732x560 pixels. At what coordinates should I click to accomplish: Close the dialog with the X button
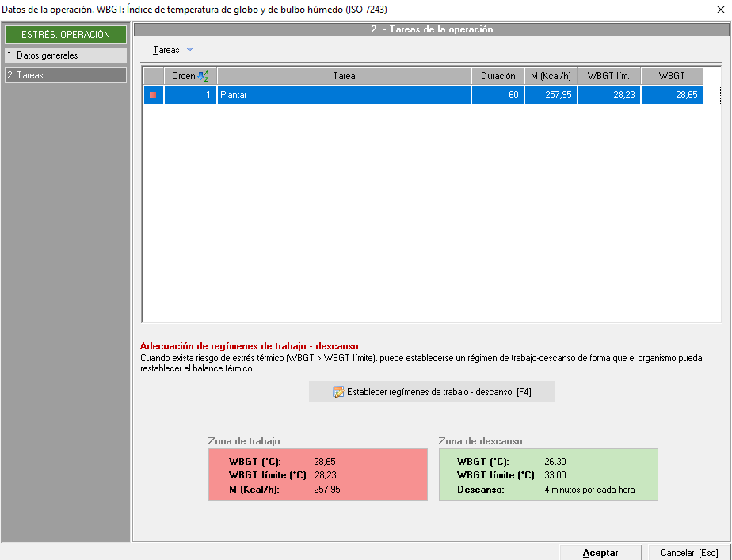719,10
